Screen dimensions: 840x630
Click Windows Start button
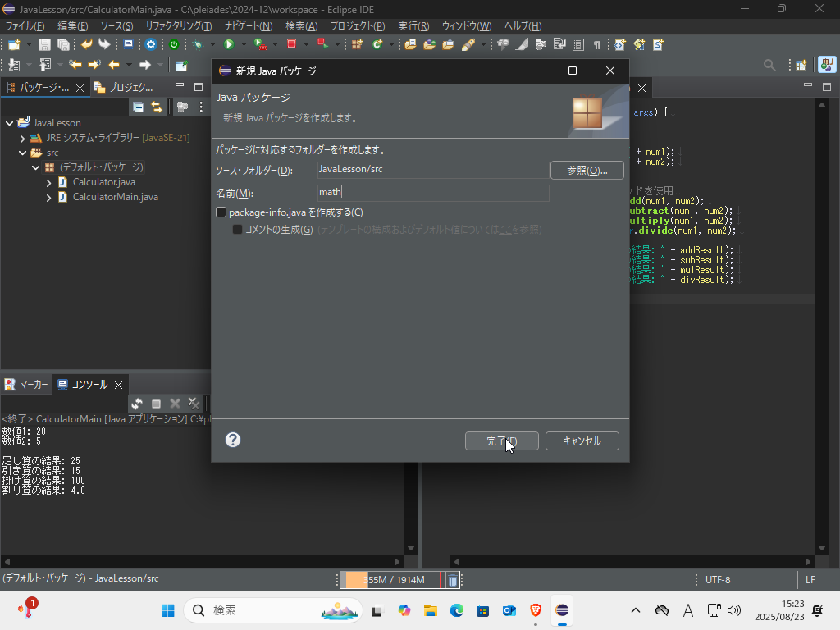click(167, 610)
